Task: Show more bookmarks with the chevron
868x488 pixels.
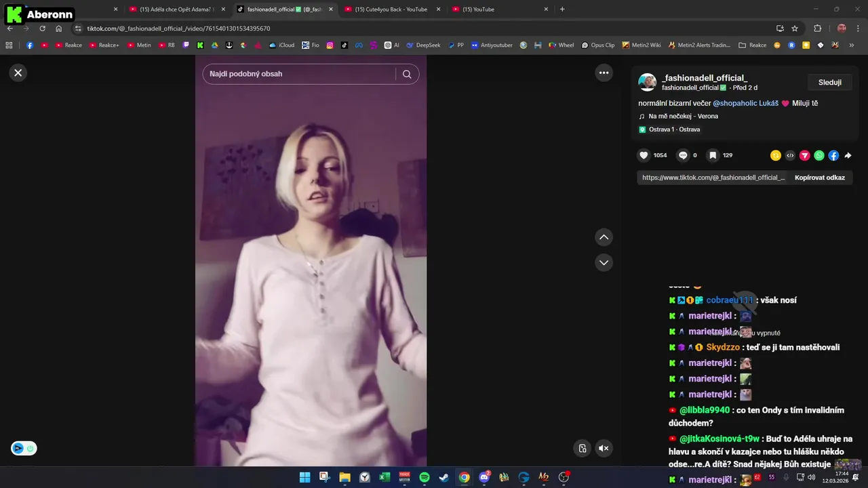Action: (851, 45)
